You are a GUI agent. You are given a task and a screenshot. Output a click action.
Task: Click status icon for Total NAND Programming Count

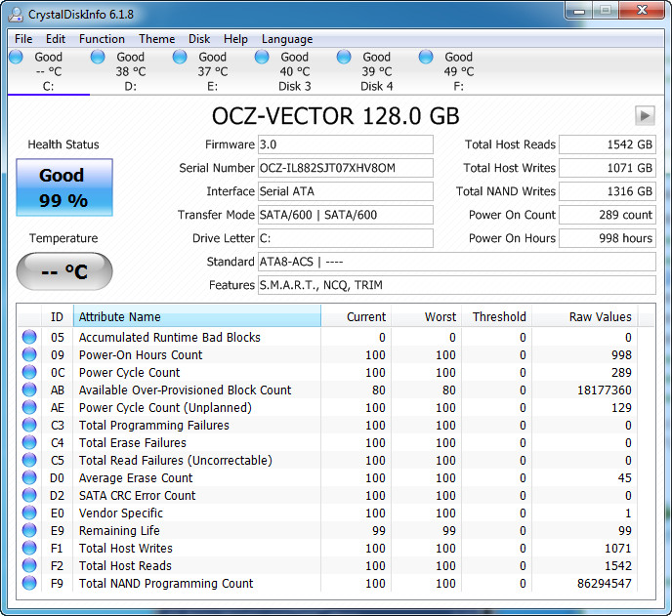click(x=29, y=583)
